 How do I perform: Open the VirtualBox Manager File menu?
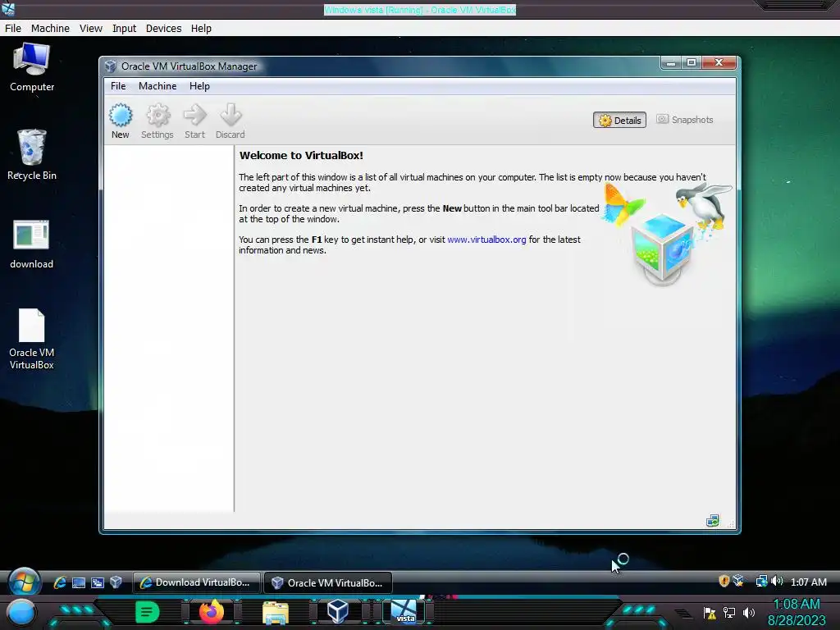pos(118,85)
